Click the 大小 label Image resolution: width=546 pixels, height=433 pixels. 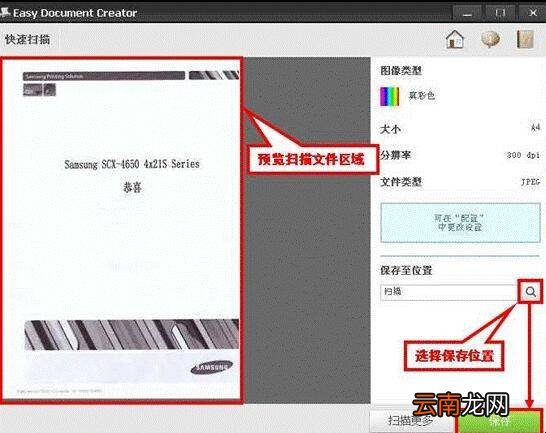(x=390, y=129)
